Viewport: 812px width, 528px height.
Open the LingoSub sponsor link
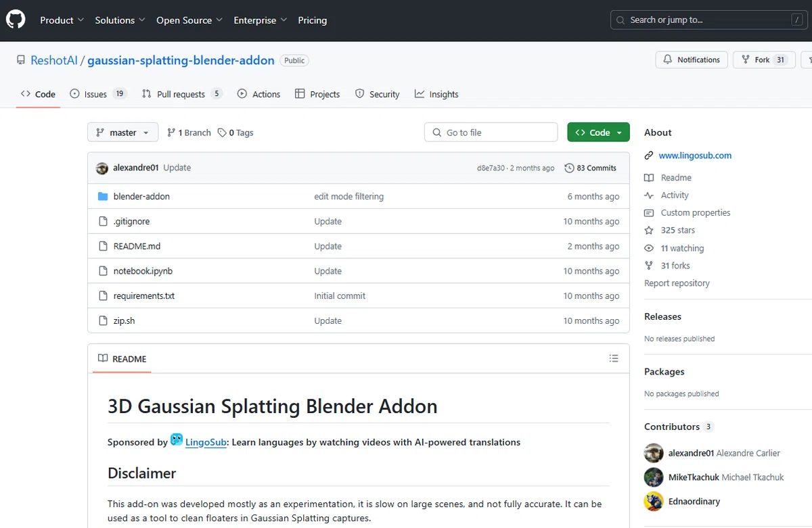pyautogui.click(x=206, y=442)
